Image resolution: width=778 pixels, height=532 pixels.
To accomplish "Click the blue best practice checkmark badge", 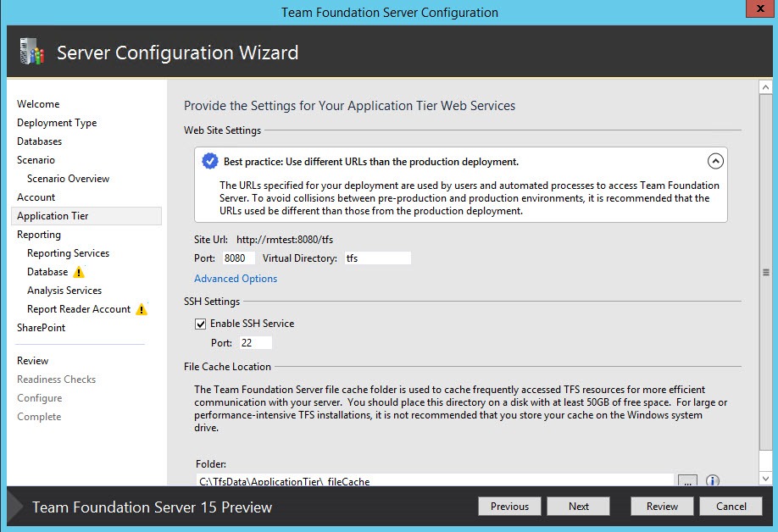I will coord(210,161).
